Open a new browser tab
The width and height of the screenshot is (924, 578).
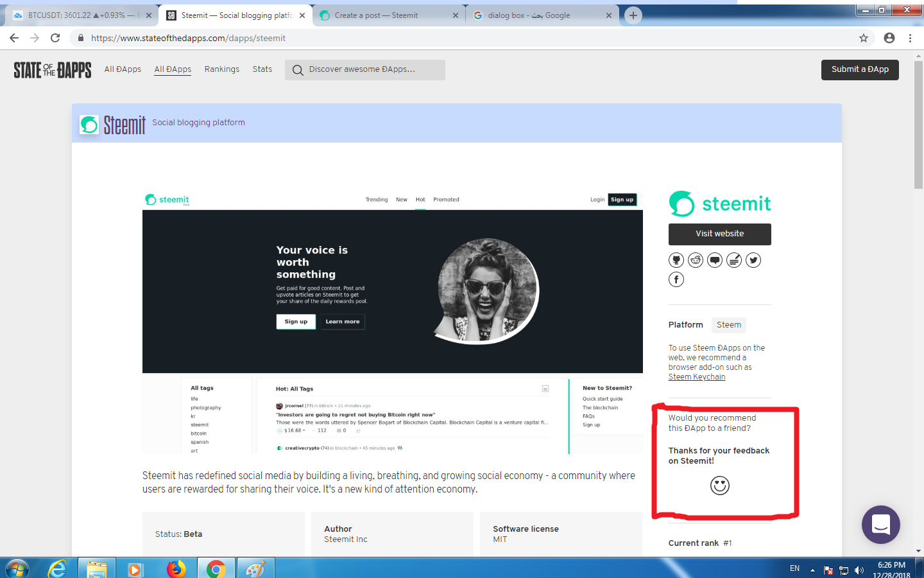633,15
